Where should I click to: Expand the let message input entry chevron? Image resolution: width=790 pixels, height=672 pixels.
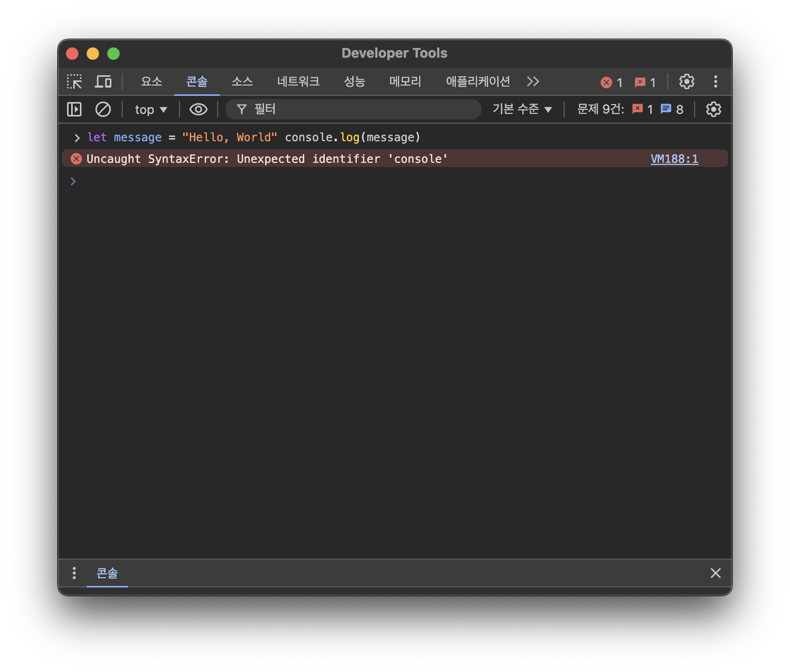[x=77, y=138]
